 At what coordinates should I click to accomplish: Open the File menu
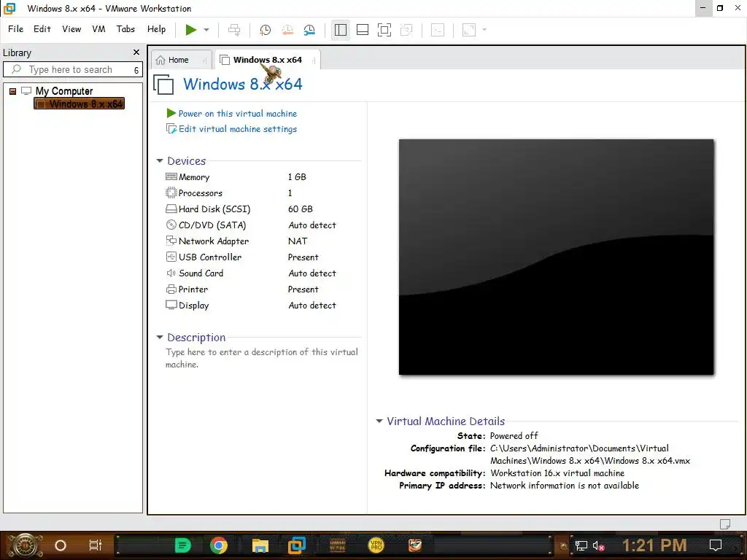click(x=16, y=29)
